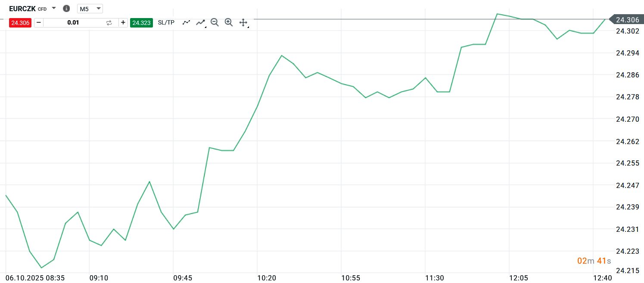
Task: Decrease volume with the minus button
Action: (38, 23)
